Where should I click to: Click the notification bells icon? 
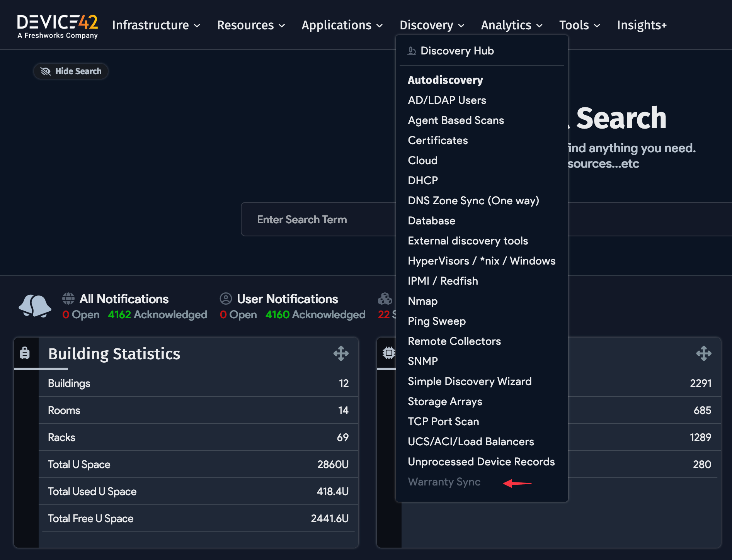(x=35, y=306)
